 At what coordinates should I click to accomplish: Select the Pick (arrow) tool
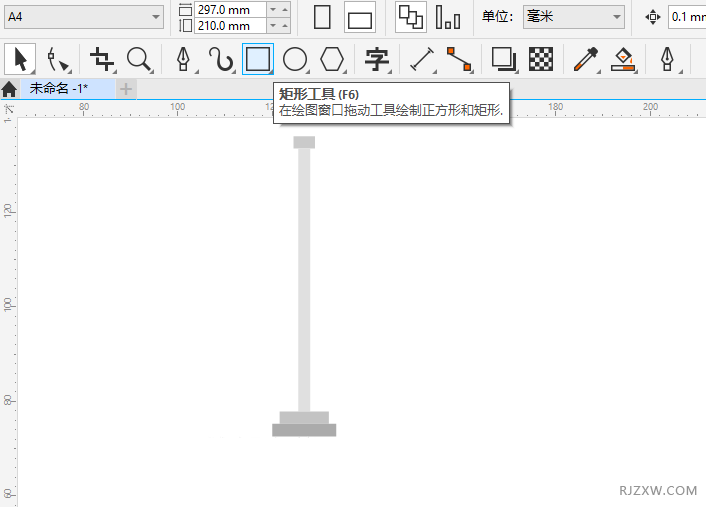(20, 59)
